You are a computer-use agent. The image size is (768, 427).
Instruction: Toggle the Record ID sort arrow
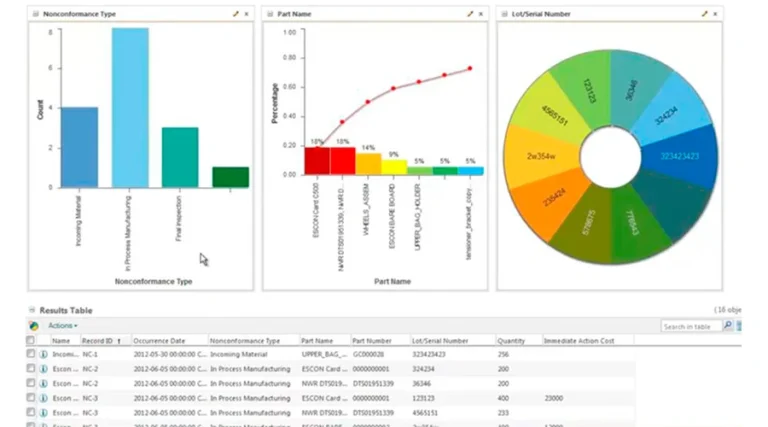tap(119, 341)
